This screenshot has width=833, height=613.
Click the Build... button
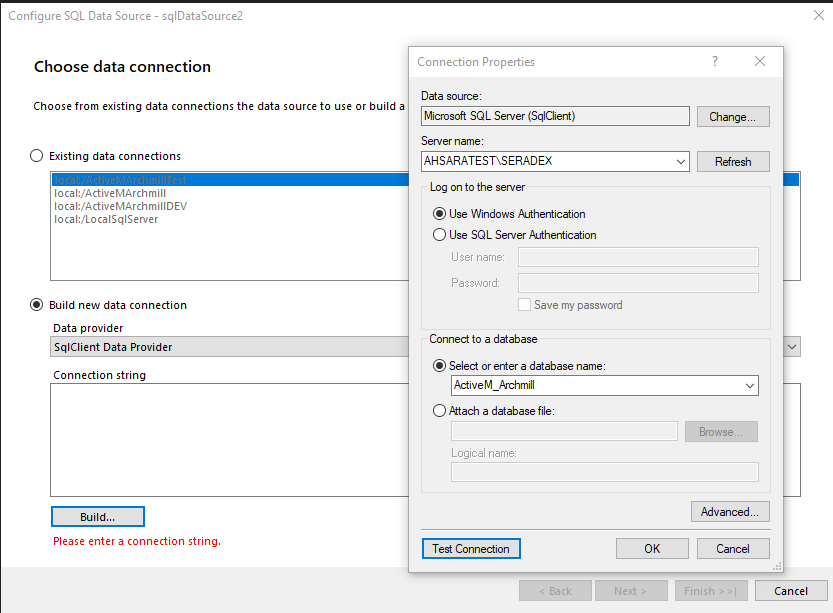click(98, 517)
